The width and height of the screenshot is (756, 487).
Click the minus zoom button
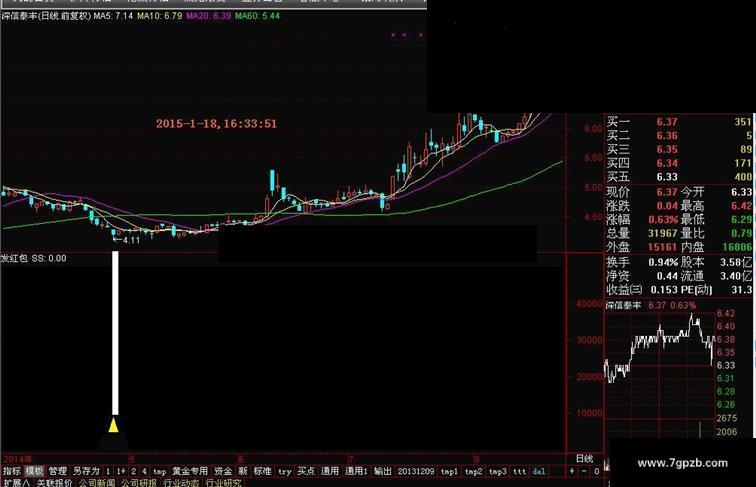[x=584, y=471]
